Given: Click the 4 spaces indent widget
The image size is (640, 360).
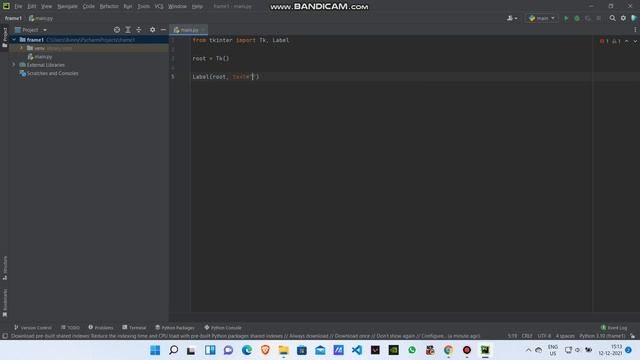Looking at the screenshot, I should (x=565, y=336).
